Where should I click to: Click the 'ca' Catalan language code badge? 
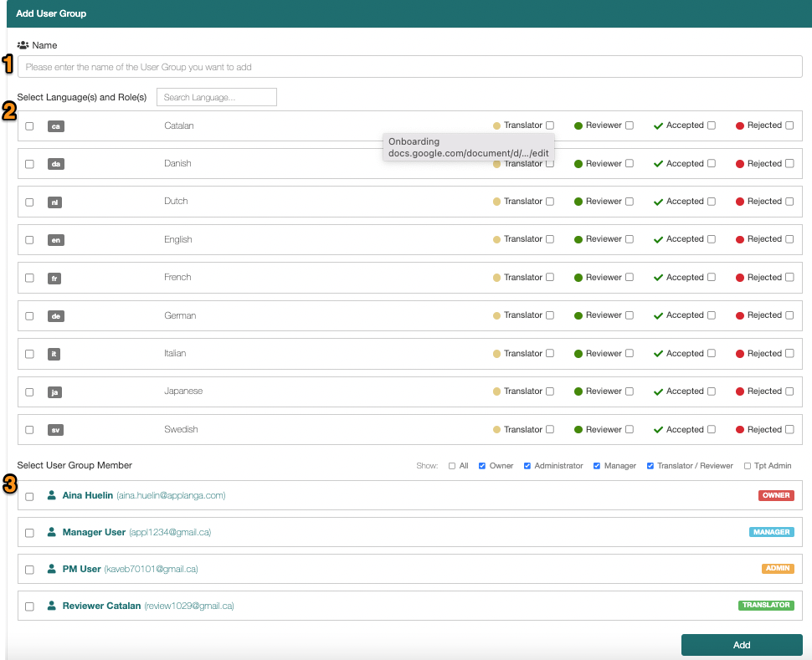[x=56, y=126]
